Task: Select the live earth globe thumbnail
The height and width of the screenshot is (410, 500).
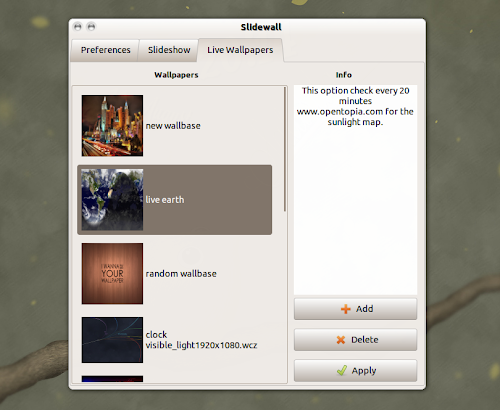Action: click(x=112, y=200)
